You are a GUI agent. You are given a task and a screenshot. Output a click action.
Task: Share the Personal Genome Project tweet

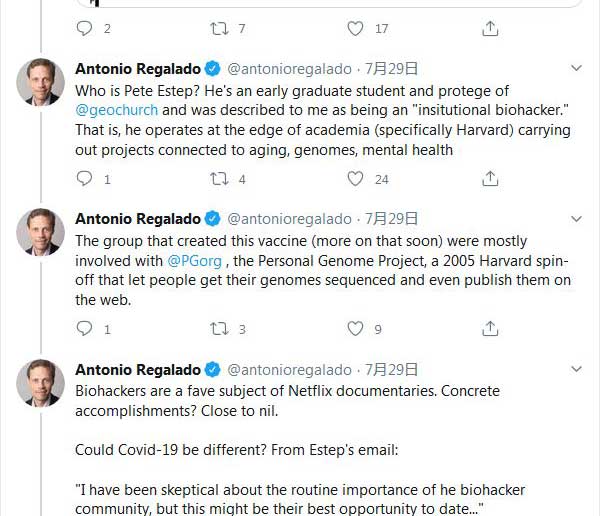pos(490,328)
